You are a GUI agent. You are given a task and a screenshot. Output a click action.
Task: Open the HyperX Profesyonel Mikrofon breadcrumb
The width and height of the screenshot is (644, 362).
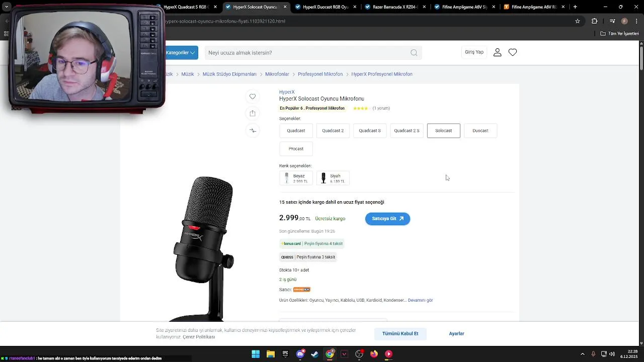pyautogui.click(x=382, y=74)
